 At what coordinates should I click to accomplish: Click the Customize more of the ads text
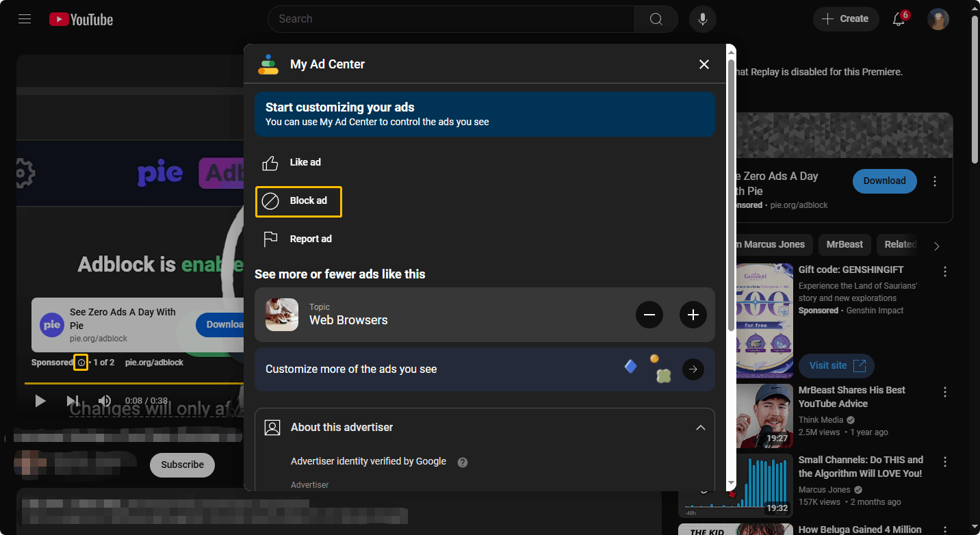pos(351,369)
